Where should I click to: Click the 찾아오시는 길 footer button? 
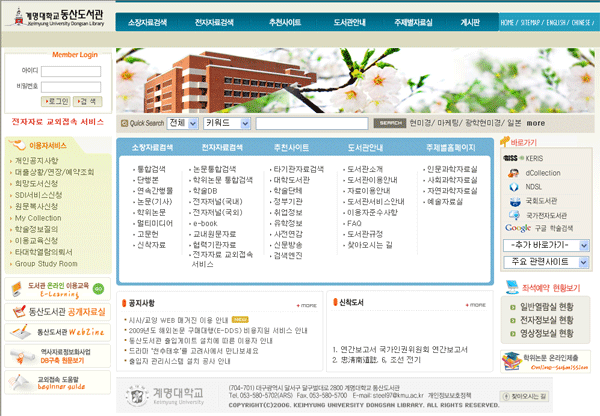coord(525,396)
